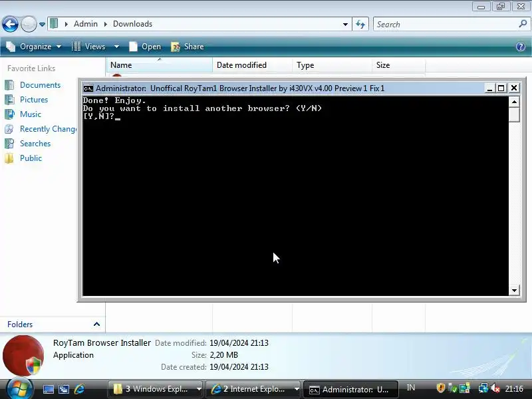Maximize the Administrator console window

[x=501, y=88]
